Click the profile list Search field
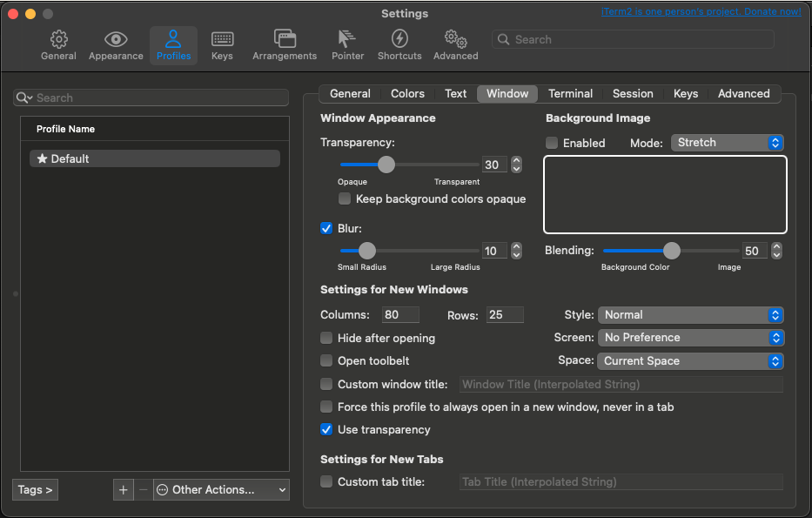Image resolution: width=812 pixels, height=518 pixels. tap(151, 98)
